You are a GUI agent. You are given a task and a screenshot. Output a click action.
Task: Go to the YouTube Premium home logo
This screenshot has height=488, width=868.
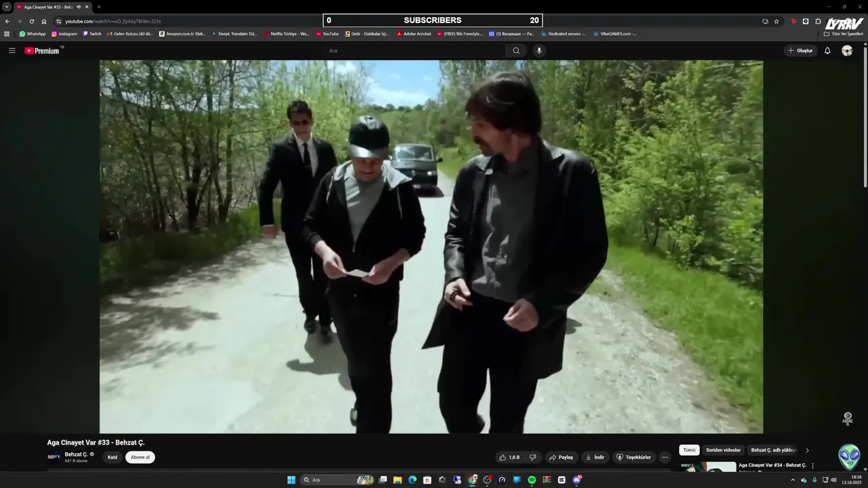pos(43,51)
